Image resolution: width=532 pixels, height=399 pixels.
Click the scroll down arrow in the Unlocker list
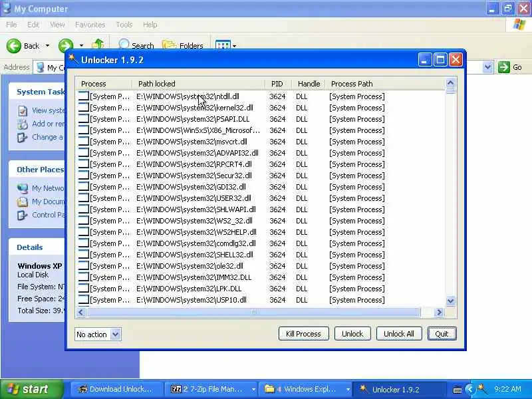coord(451,301)
